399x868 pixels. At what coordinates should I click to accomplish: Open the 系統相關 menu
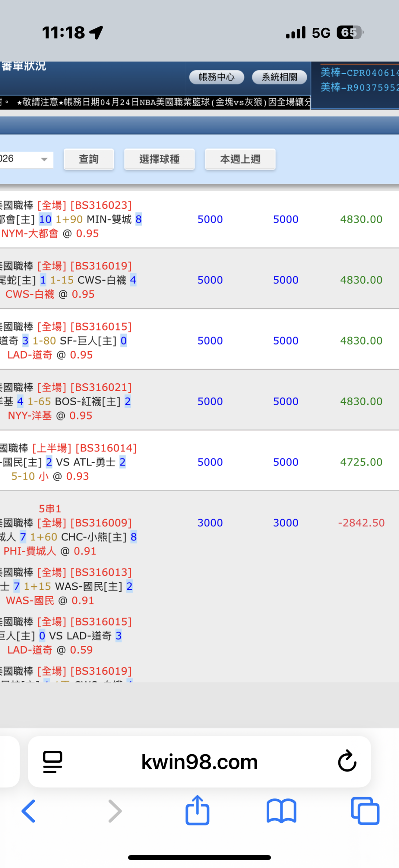279,77
